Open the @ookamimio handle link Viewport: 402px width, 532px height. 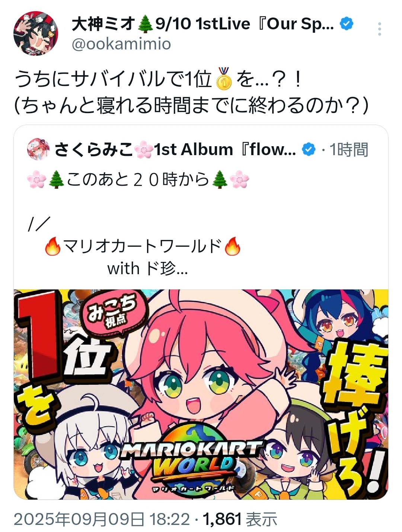point(121,44)
